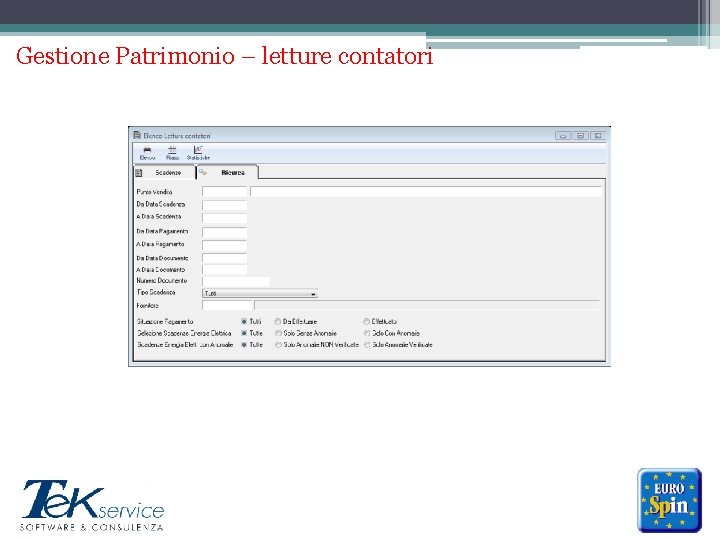The height and width of the screenshot is (540, 720).
Task: Select Solo Anomalie NON Verificate option
Action: click(278, 344)
